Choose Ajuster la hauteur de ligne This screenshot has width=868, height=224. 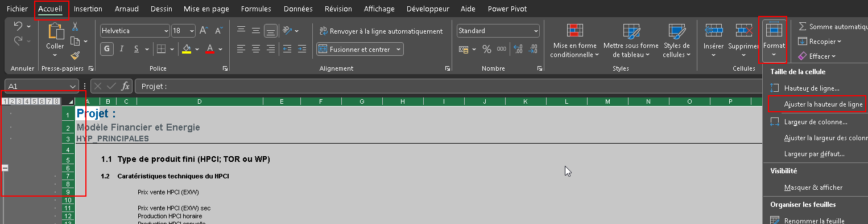coord(823,104)
